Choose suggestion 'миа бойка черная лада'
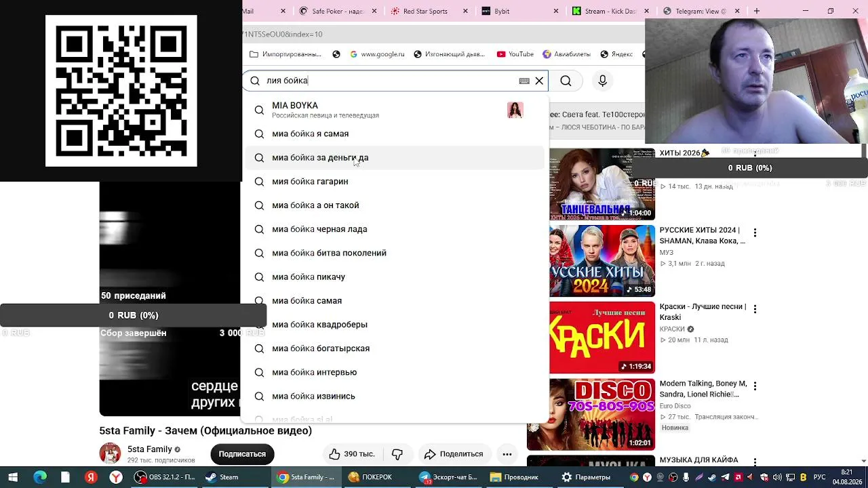The image size is (868, 488). pyautogui.click(x=395, y=229)
